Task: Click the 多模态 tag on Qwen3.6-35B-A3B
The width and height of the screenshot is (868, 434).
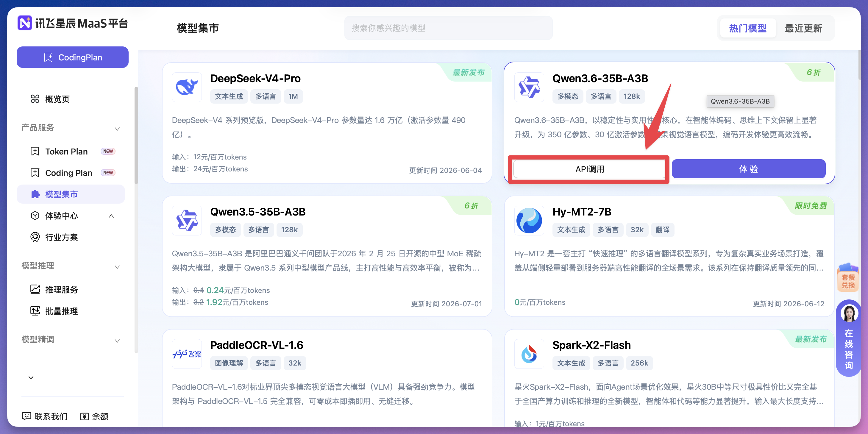Action: pos(568,96)
